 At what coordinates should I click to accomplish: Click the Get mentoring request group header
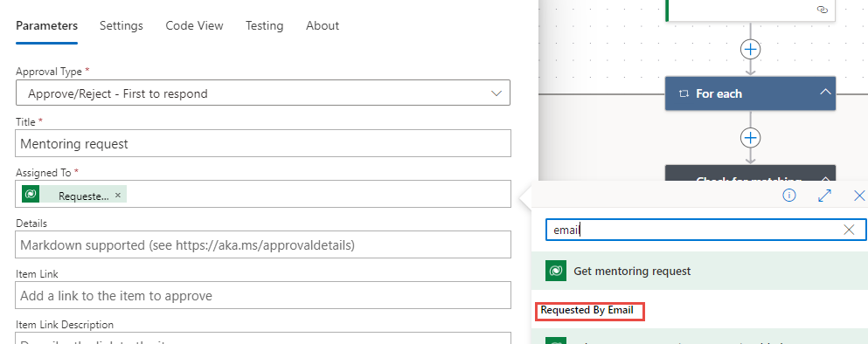[699, 271]
